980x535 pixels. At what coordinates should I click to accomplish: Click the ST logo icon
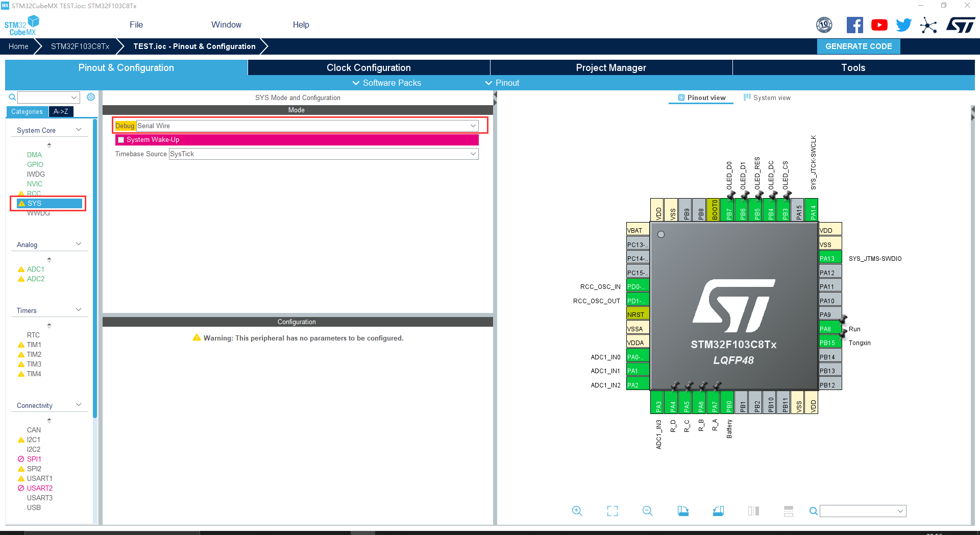click(x=961, y=25)
